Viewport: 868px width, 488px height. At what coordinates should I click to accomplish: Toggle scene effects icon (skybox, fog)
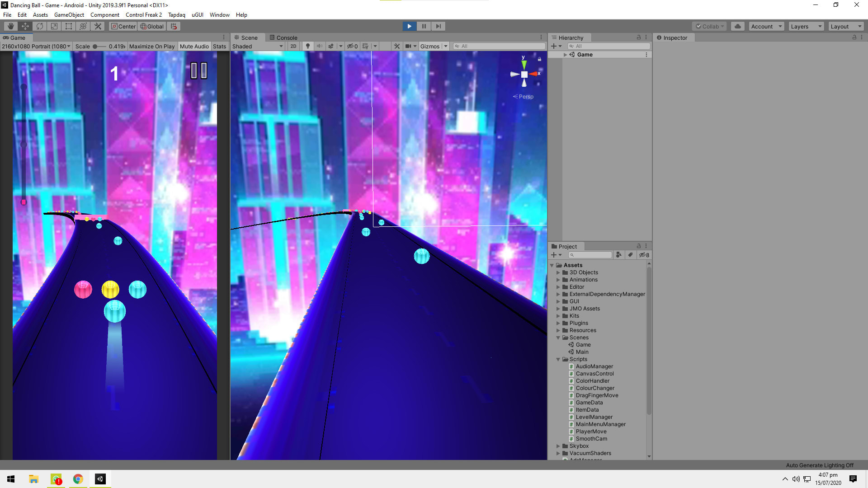point(331,46)
